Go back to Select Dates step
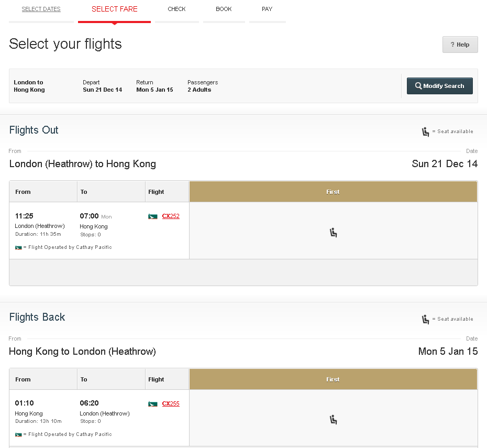Viewport: 487px width, 448px height. (41, 9)
